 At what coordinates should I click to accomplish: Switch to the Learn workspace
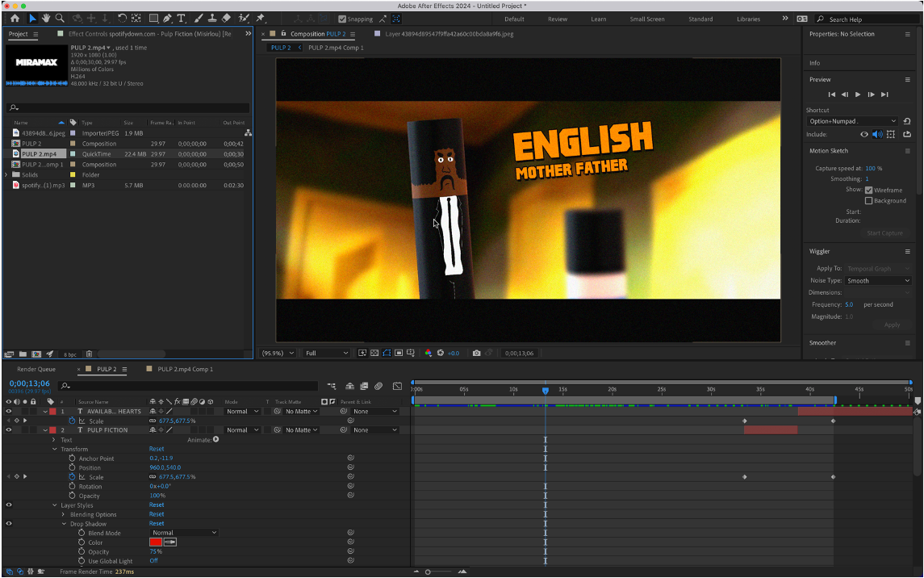tap(599, 19)
